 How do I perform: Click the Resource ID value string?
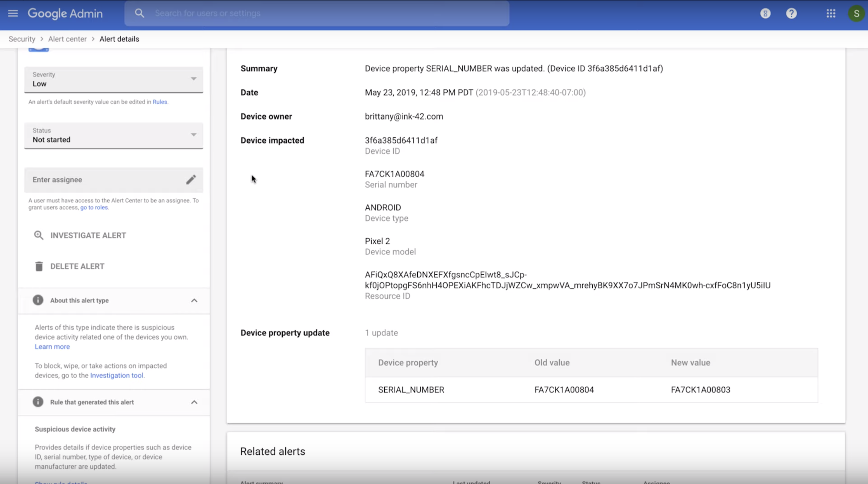(568, 280)
